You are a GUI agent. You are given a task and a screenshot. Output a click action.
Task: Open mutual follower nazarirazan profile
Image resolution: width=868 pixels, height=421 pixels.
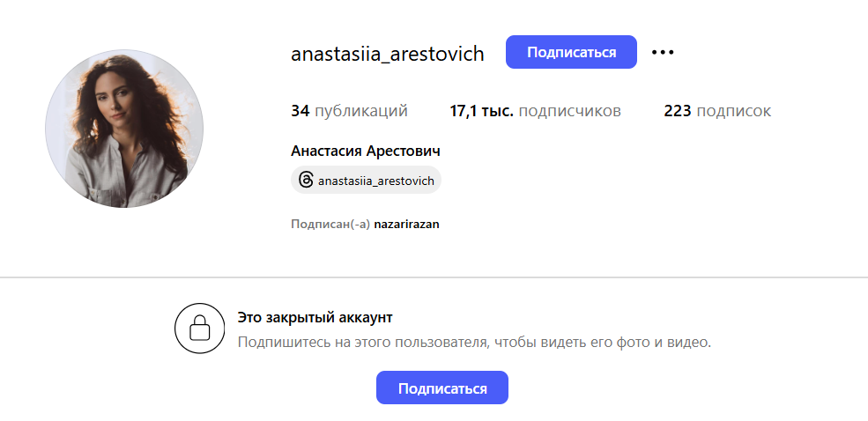point(406,225)
